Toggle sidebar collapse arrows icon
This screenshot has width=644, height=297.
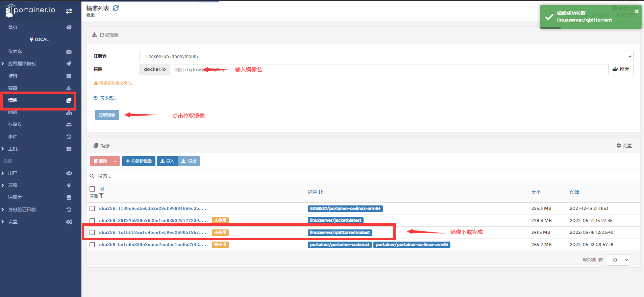pyautogui.click(x=69, y=11)
